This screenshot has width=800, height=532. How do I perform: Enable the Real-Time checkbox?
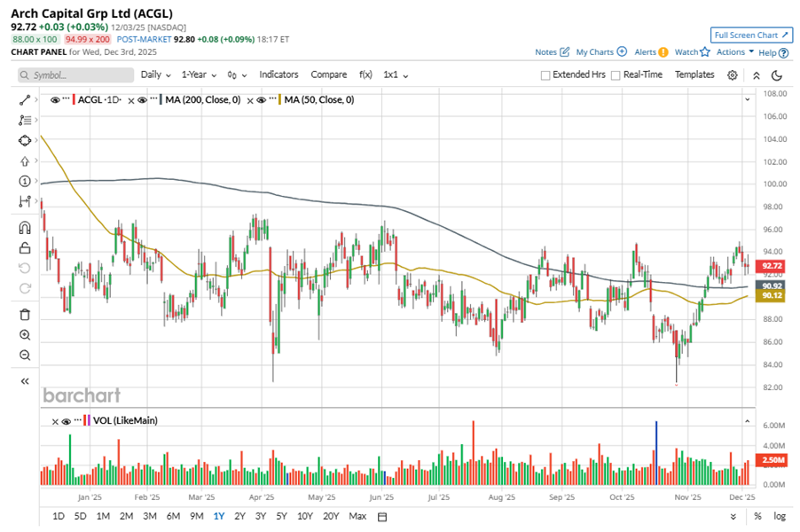(616, 75)
